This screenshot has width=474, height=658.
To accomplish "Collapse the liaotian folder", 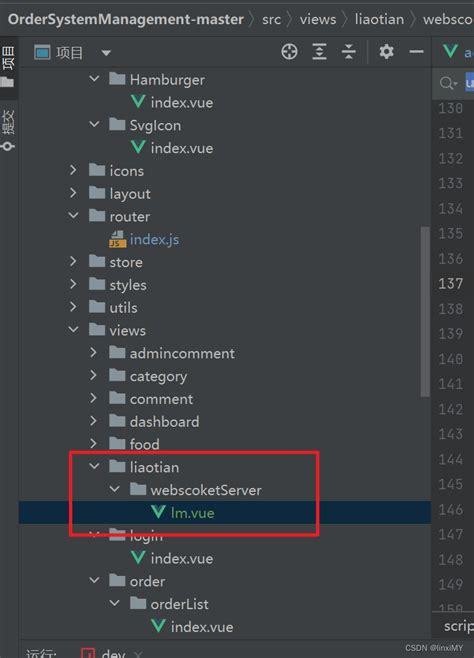I will click(x=94, y=466).
